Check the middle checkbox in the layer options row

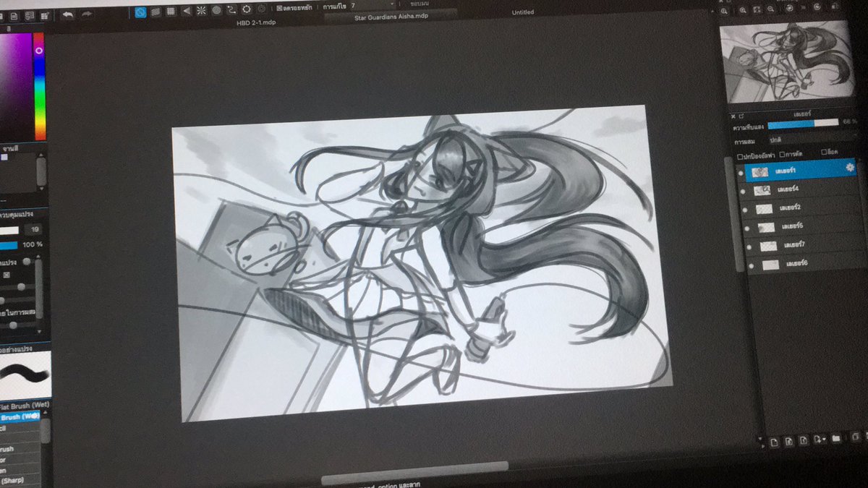coord(783,154)
